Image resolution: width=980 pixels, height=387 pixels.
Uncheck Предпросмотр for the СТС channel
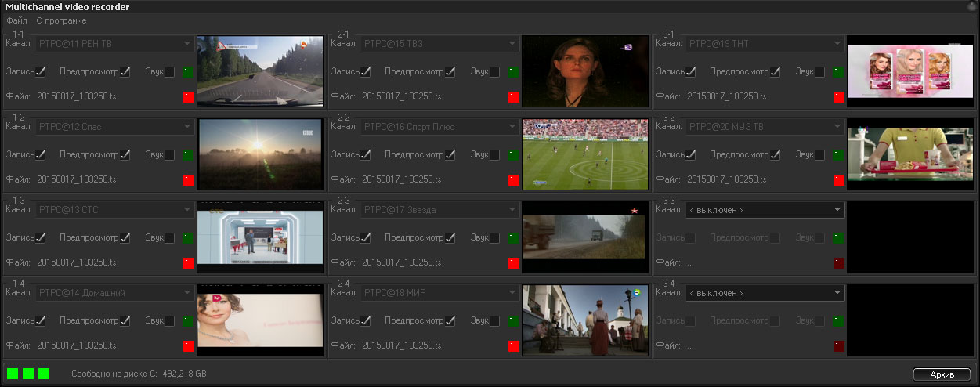coord(125,238)
